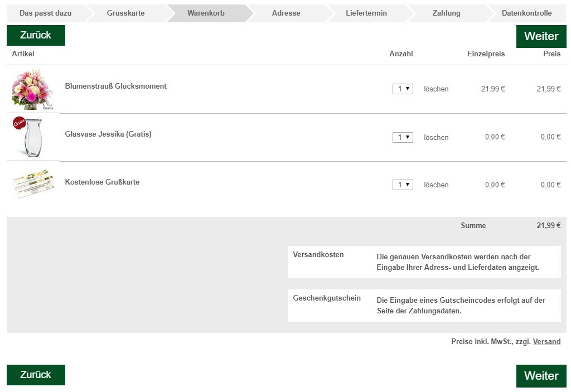Delete Blumenstrauß Glücksmoment via löschen

point(436,89)
